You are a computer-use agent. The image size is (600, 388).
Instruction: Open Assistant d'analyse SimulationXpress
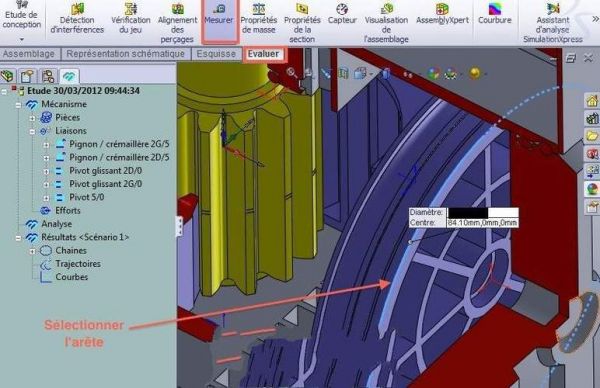click(x=553, y=23)
